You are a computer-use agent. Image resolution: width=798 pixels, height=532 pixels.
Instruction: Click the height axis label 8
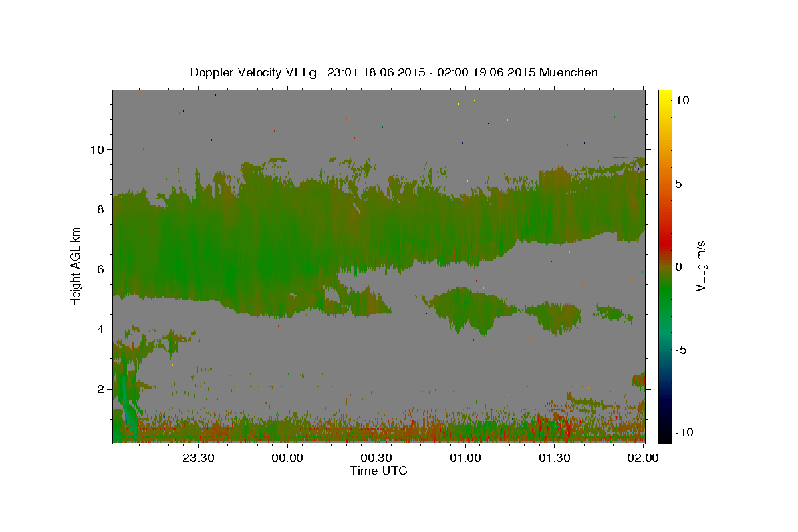pyautogui.click(x=101, y=209)
